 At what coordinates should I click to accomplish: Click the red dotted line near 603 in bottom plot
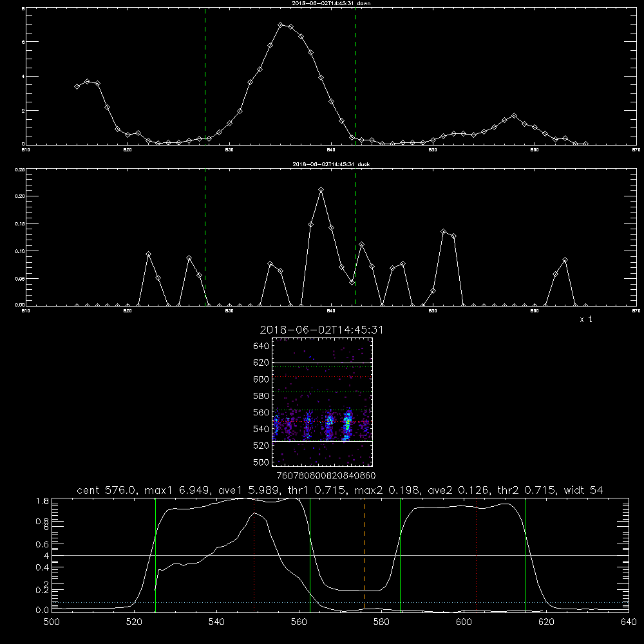(476, 555)
